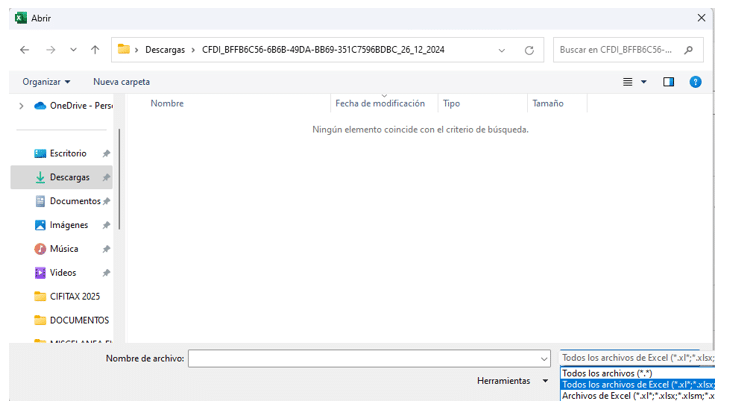Create a new folder with Nueva carpeta

tap(121, 82)
